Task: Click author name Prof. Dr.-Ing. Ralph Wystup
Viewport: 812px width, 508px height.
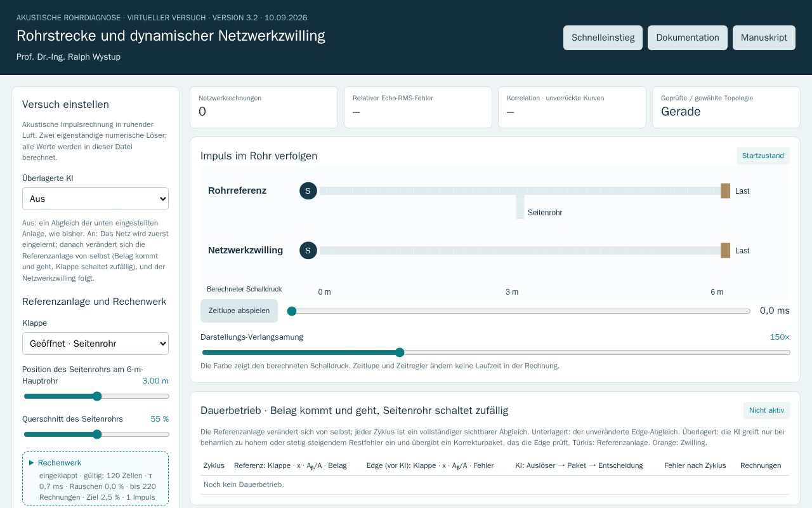Action: pyautogui.click(x=69, y=57)
